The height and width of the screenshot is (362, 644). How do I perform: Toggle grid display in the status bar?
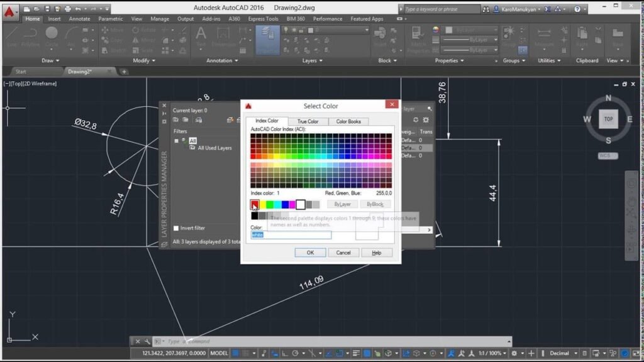tap(236, 353)
